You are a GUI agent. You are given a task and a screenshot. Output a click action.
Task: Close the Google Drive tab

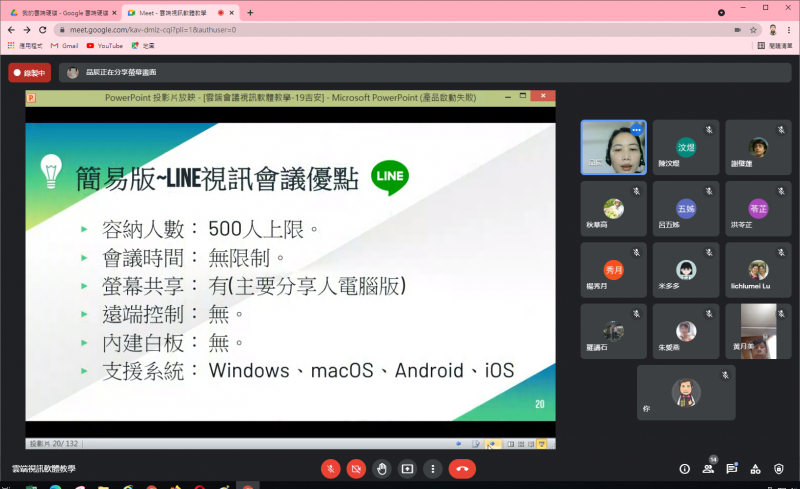[114, 13]
